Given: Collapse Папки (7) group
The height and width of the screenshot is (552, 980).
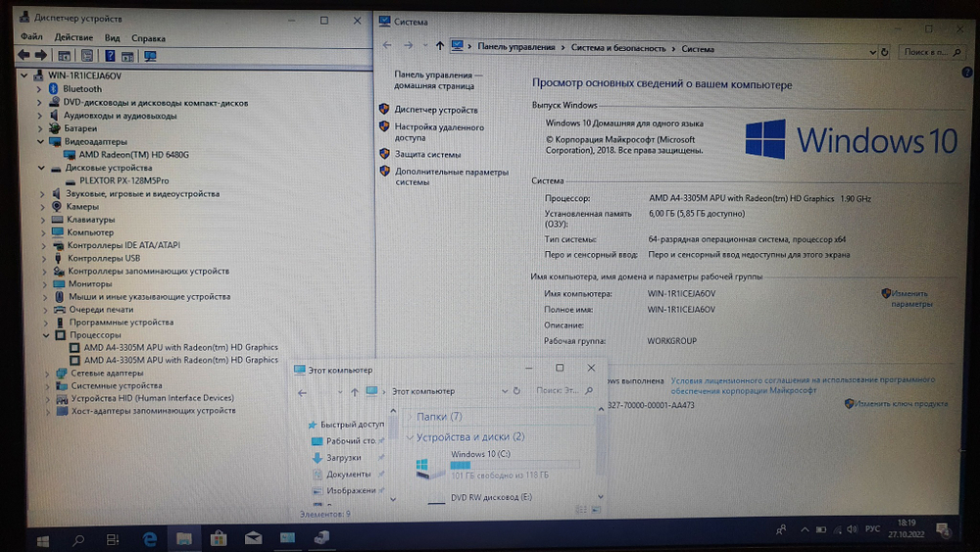Looking at the screenshot, I should pyautogui.click(x=410, y=417).
